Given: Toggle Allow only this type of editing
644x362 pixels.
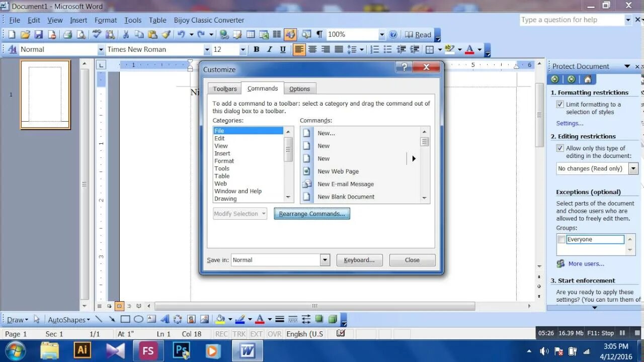Looking at the screenshot, I should tap(560, 148).
